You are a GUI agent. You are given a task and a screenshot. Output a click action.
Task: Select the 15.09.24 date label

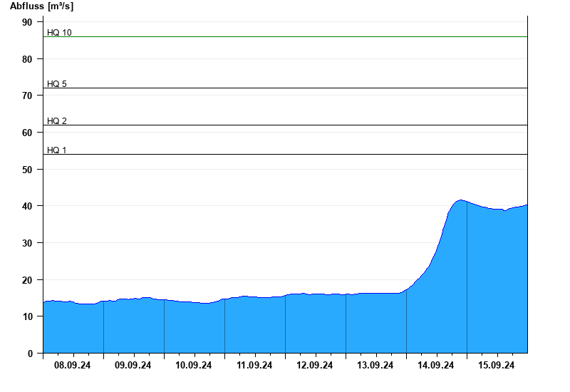coord(497,366)
